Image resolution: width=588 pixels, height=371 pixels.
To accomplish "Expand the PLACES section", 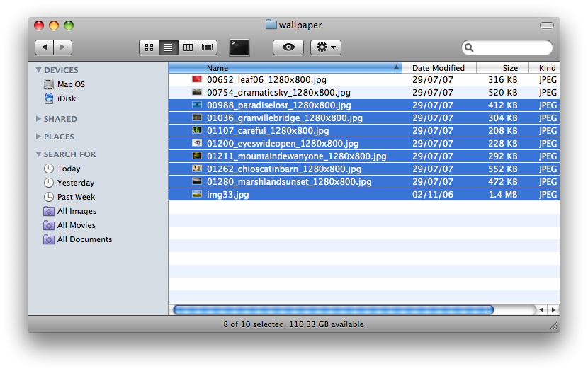I will pyautogui.click(x=38, y=137).
